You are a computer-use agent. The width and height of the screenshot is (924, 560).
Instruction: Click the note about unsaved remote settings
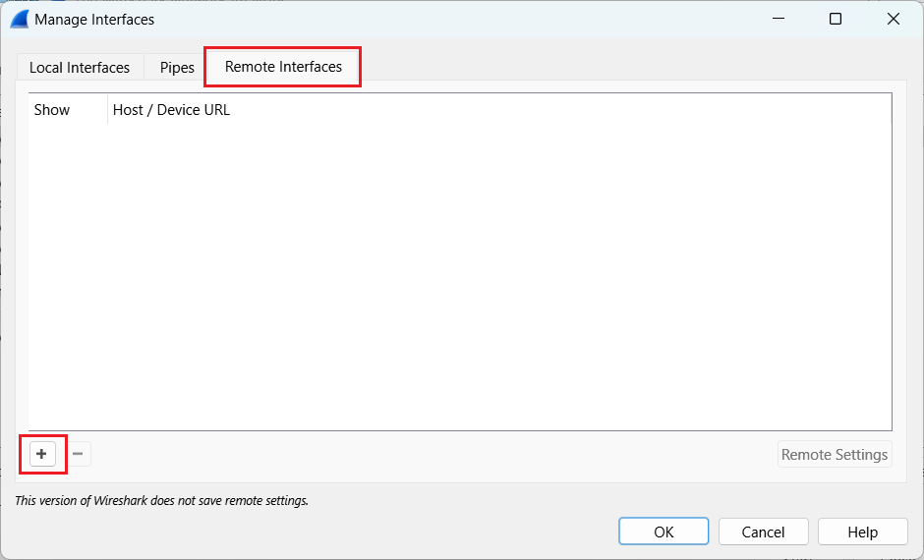point(162,500)
